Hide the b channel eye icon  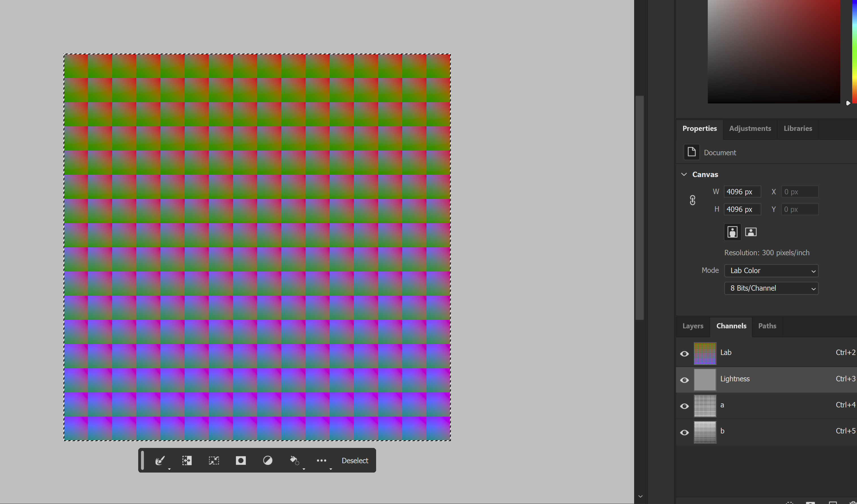point(684,432)
